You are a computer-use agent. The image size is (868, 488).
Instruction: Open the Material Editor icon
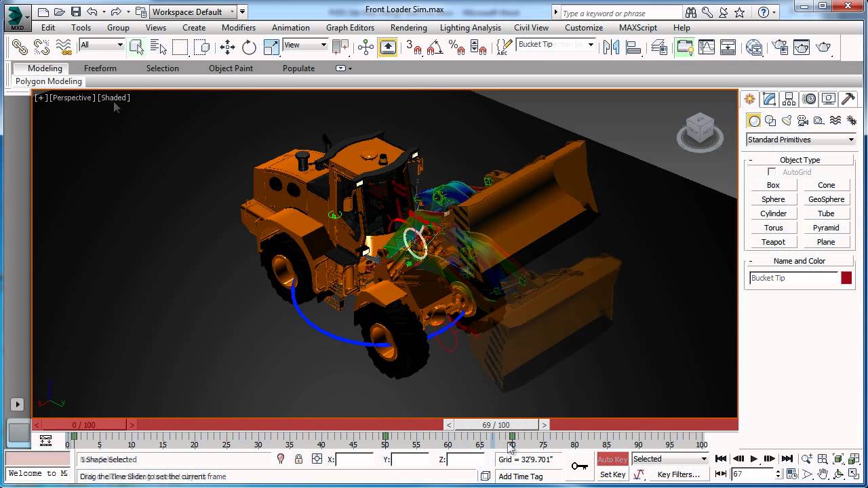(x=754, y=47)
